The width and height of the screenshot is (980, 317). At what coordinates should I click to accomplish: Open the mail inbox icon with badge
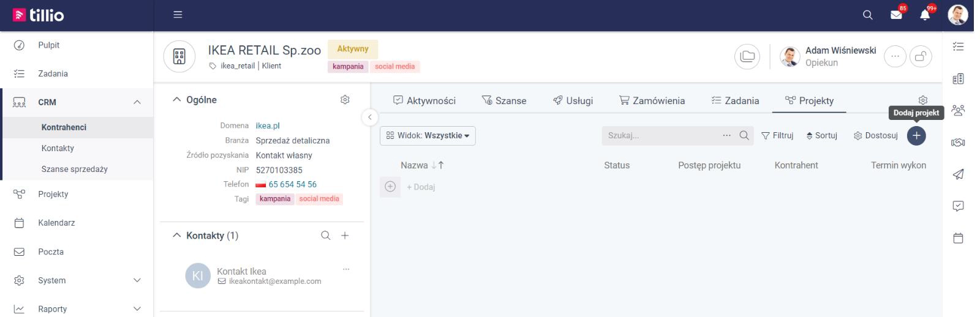click(x=897, y=15)
